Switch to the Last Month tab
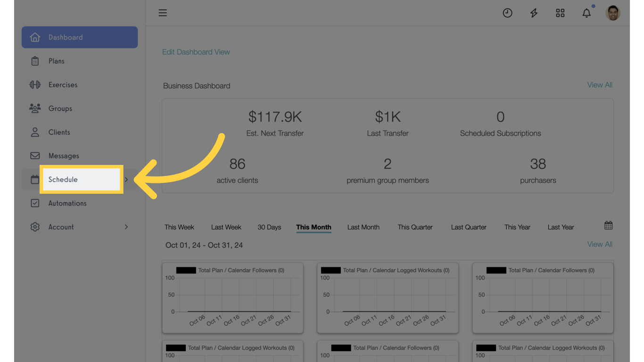 [363, 227]
